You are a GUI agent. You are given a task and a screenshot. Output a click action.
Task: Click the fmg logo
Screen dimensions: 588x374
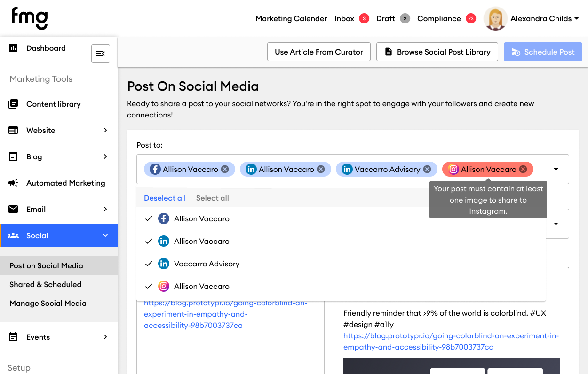[30, 18]
